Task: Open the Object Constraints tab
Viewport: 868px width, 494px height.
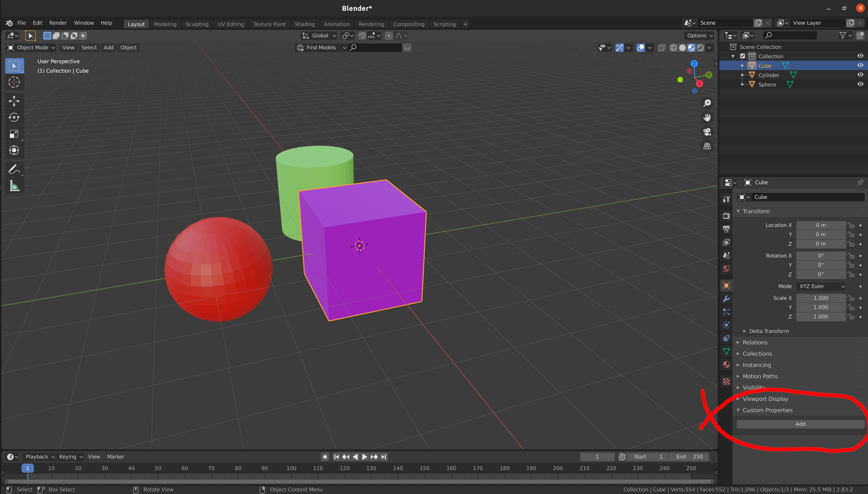Action: pyautogui.click(x=726, y=338)
